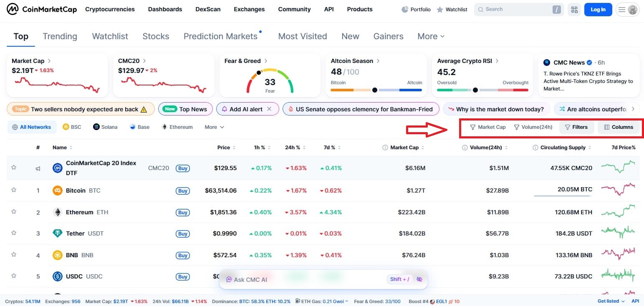Open the Columns button

point(619,127)
